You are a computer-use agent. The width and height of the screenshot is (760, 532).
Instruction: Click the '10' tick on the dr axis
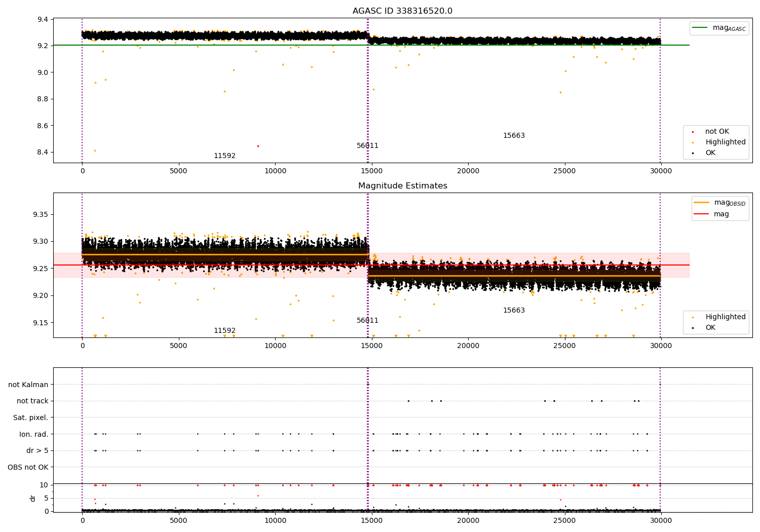tap(44, 485)
